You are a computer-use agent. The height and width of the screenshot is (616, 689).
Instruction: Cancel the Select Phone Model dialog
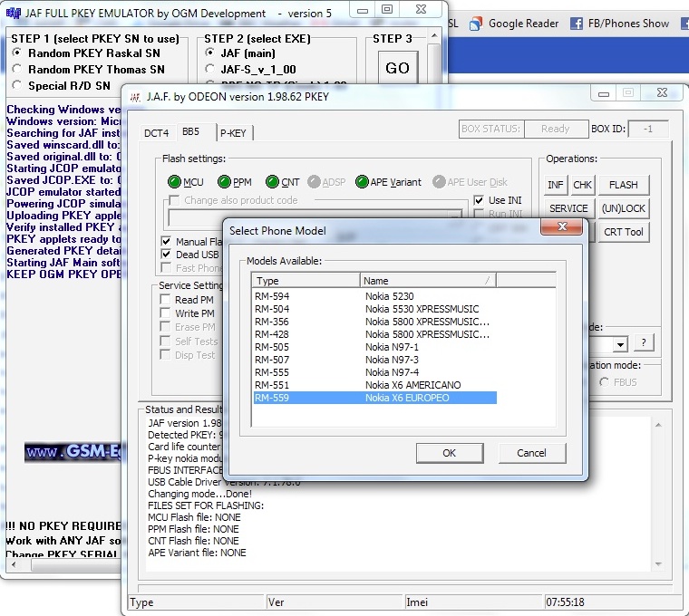(x=531, y=453)
